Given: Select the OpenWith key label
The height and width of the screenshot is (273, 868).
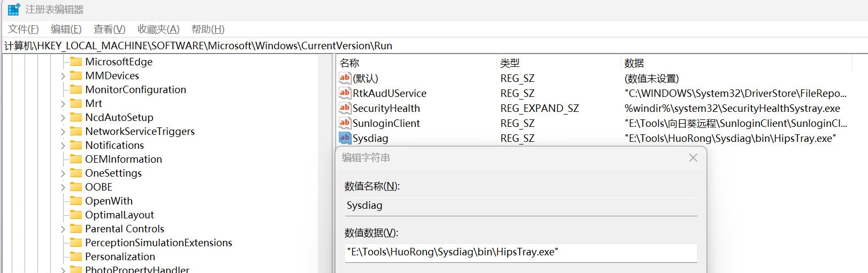Looking at the screenshot, I should (x=109, y=201).
